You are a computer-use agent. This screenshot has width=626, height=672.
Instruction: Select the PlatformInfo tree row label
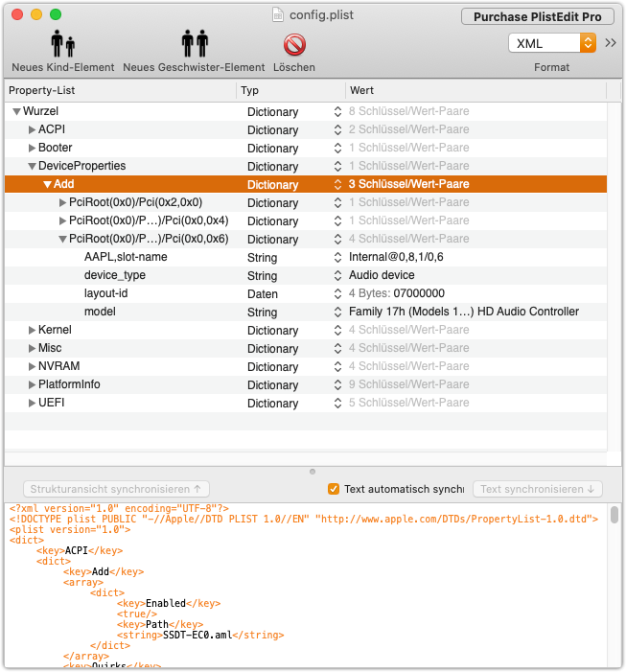(69, 384)
